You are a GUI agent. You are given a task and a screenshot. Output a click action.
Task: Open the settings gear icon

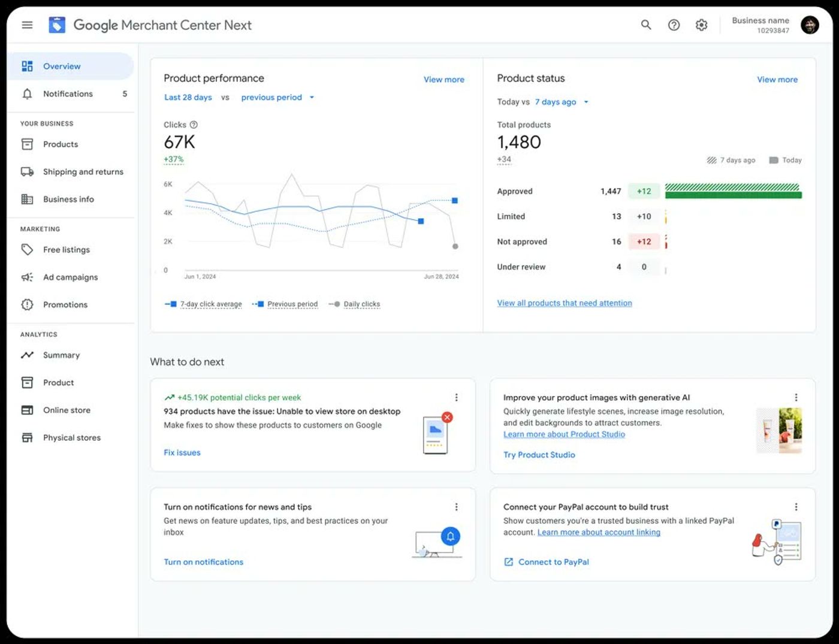click(702, 25)
